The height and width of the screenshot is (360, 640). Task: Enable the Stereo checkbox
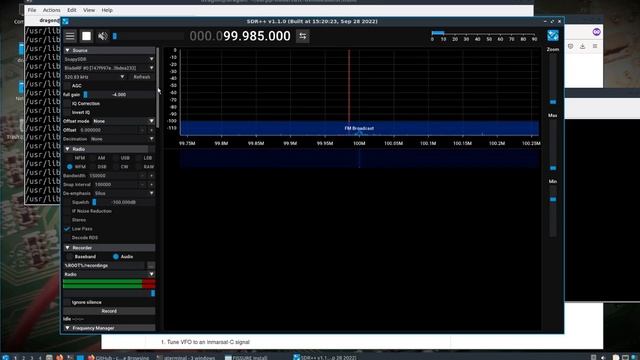click(x=67, y=220)
